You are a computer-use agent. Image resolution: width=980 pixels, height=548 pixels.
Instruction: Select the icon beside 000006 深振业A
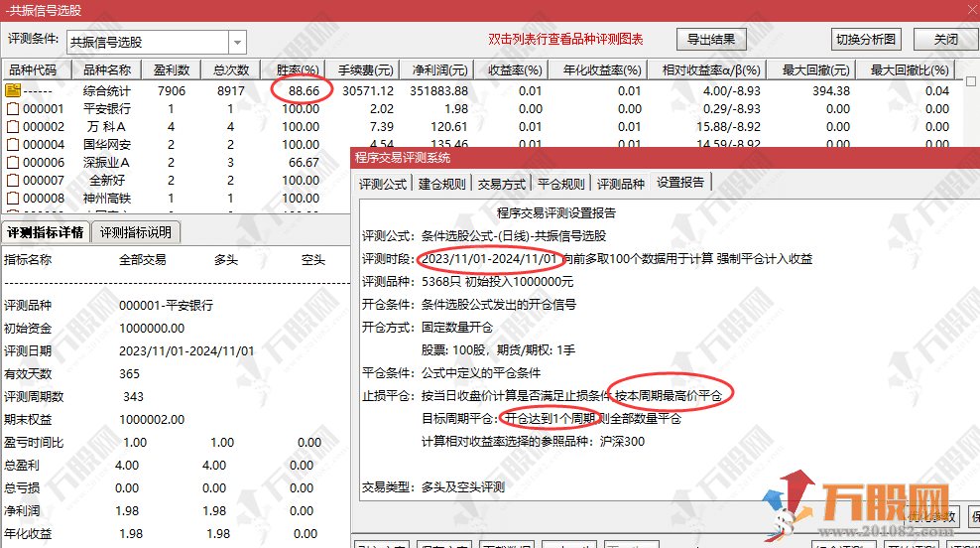pos(13,163)
